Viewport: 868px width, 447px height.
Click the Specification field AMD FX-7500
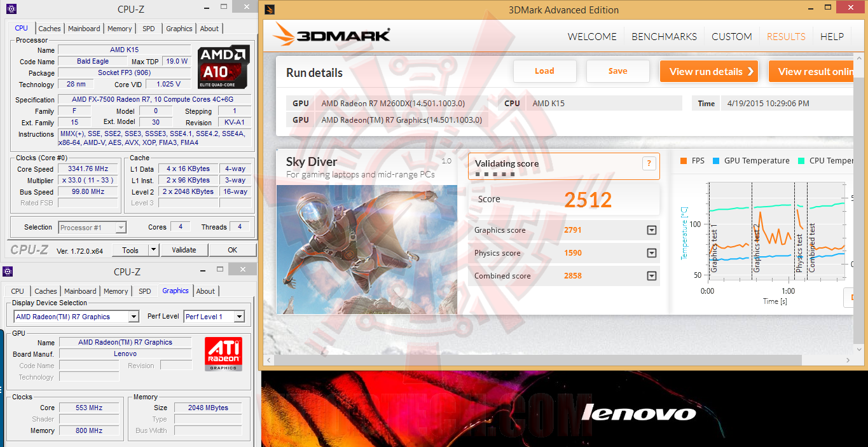(155, 100)
